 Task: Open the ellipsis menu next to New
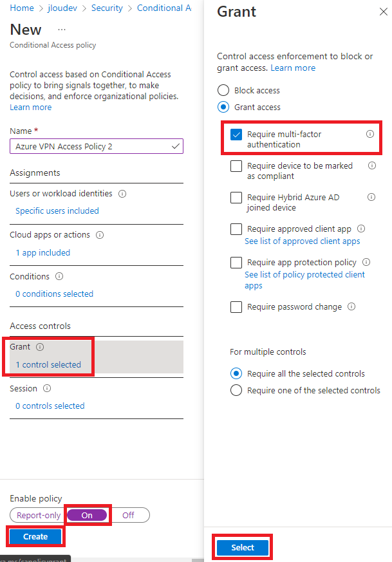pyautogui.click(x=62, y=30)
